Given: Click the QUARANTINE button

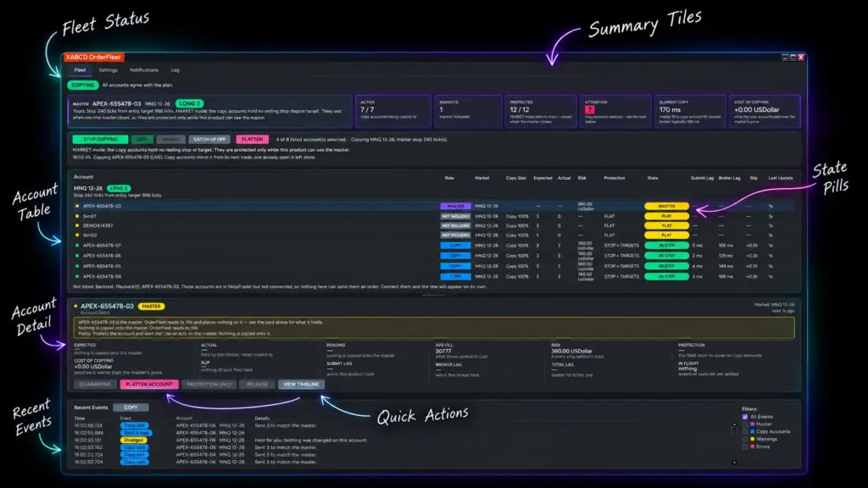Looking at the screenshot, I should point(95,384).
